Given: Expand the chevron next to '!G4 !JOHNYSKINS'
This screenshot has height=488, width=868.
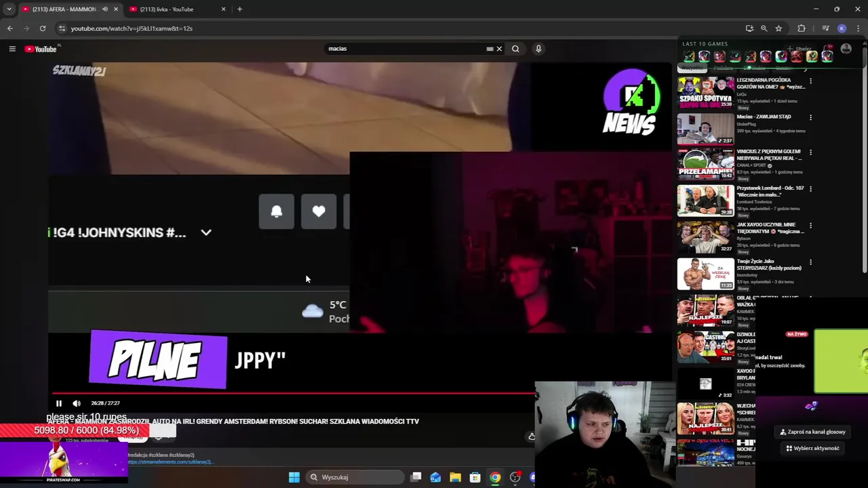Looking at the screenshot, I should [x=206, y=232].
